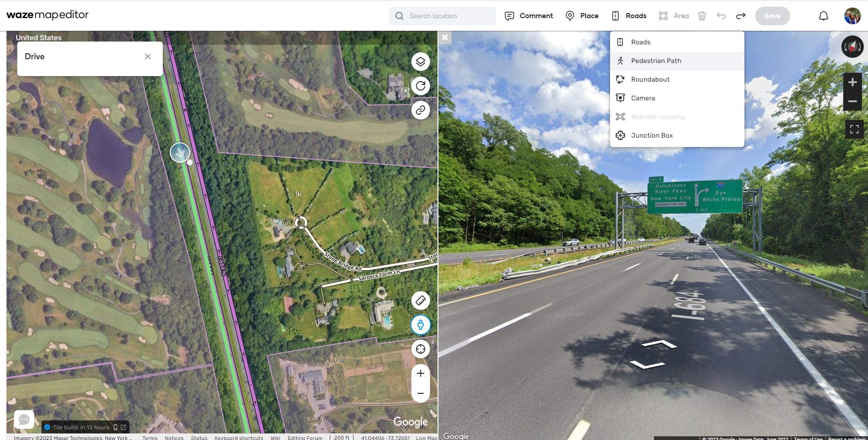Screen dimensions: 868x440
Task: Open the Place dropdown in the toolbar
Action: click(x=582, y=16)
